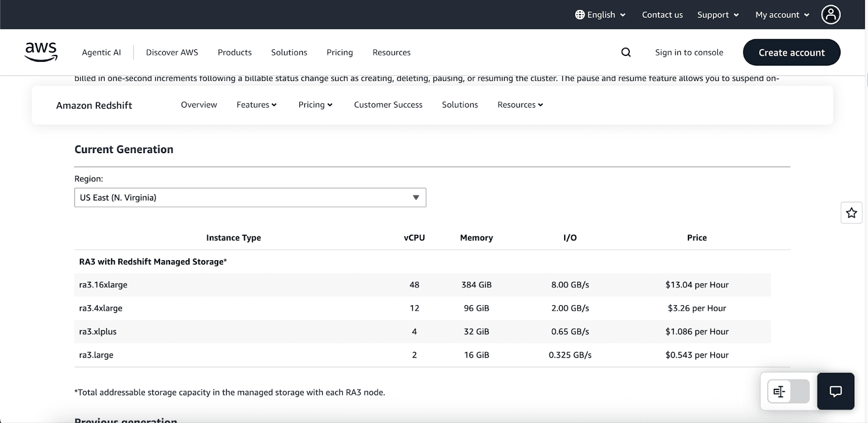Open Solutions in top AWS navigation
Viewport: 868px width, 423px height.
click(x=289, y=52)
